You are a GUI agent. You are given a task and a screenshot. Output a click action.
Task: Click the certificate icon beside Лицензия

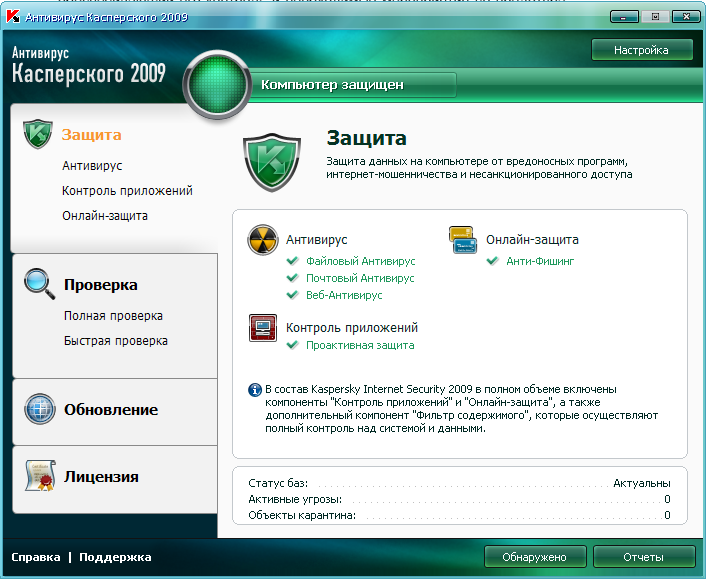[40, 475]
